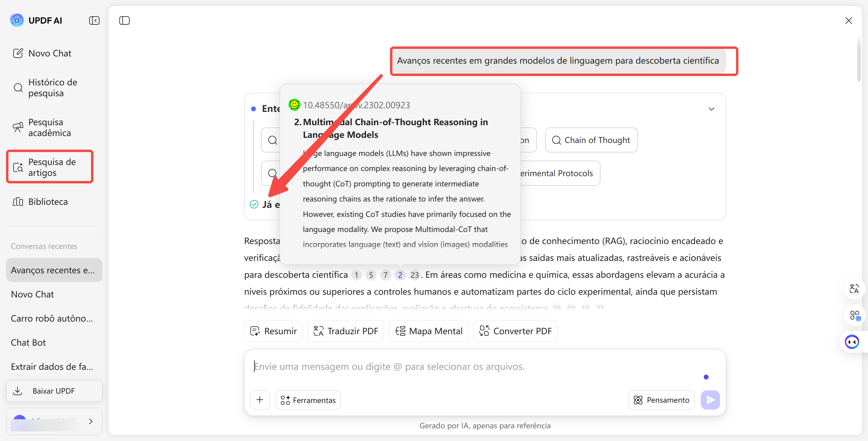This screenshot has width=868, height=441.
Task: Close the UPDF AI window
Action: point(848,21)
